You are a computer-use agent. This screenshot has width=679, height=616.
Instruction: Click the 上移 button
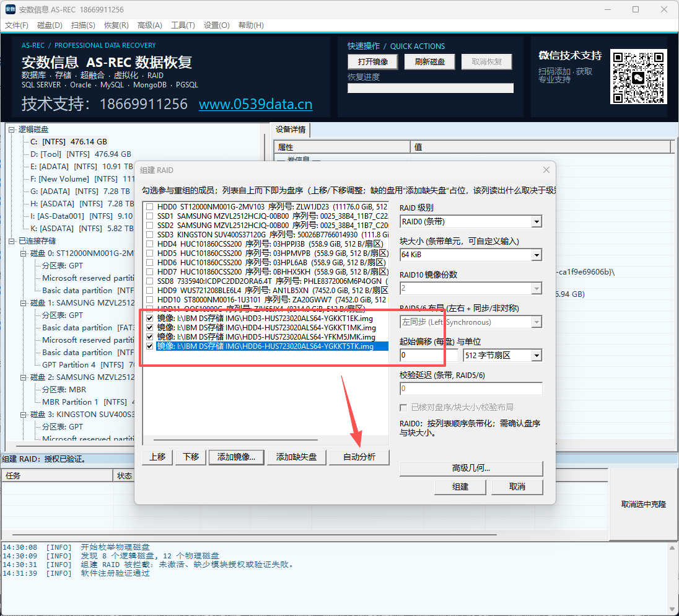[157, 457]
